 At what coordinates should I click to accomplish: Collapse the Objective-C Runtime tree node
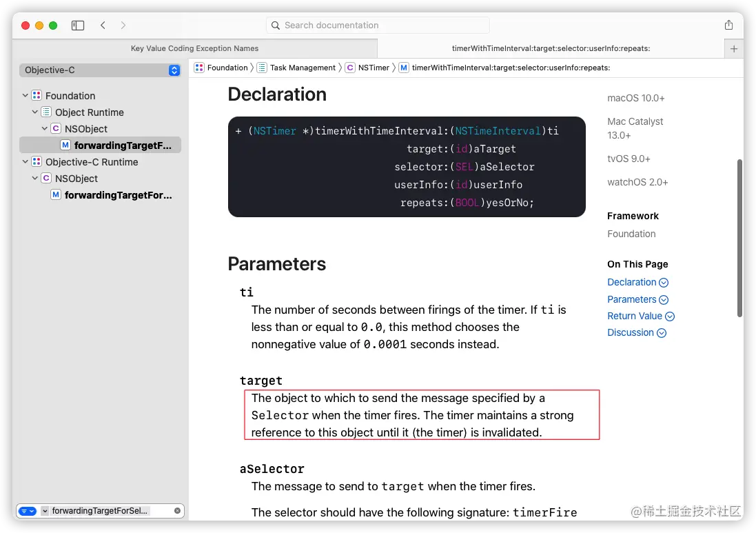[x=25, y=161]
